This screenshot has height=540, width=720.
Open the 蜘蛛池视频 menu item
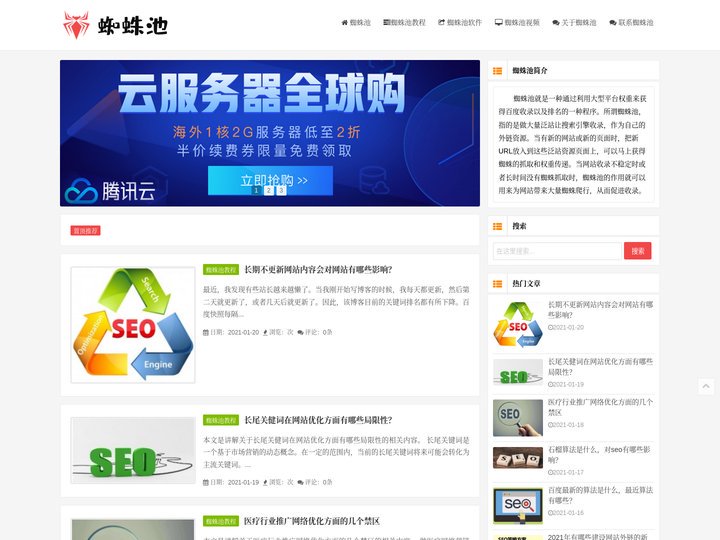517,22
